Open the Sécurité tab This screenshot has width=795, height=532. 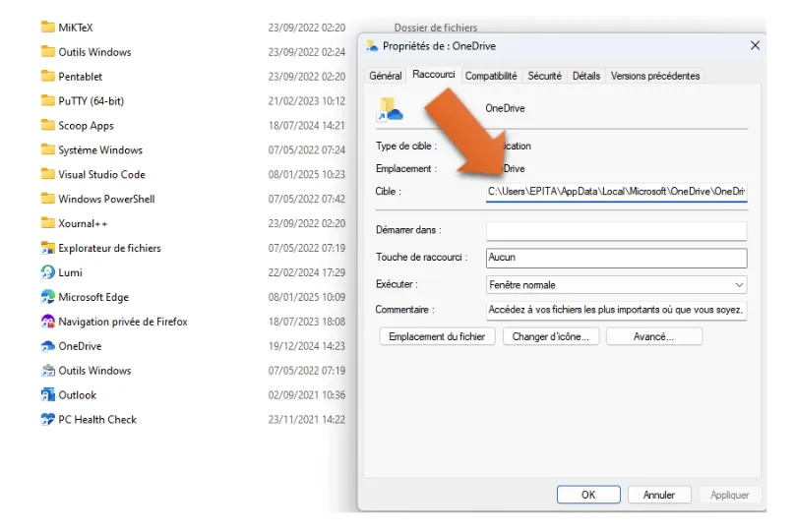coord(544,76)
